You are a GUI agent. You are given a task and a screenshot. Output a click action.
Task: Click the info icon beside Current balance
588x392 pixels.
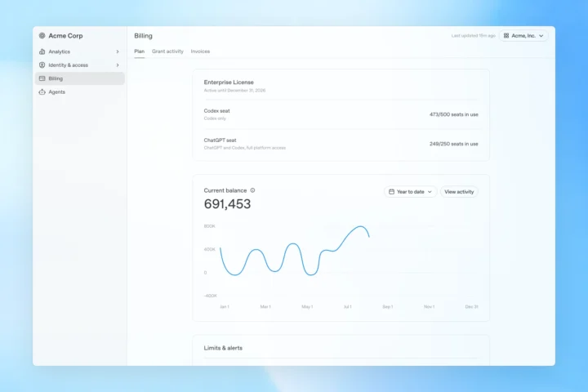252,190
